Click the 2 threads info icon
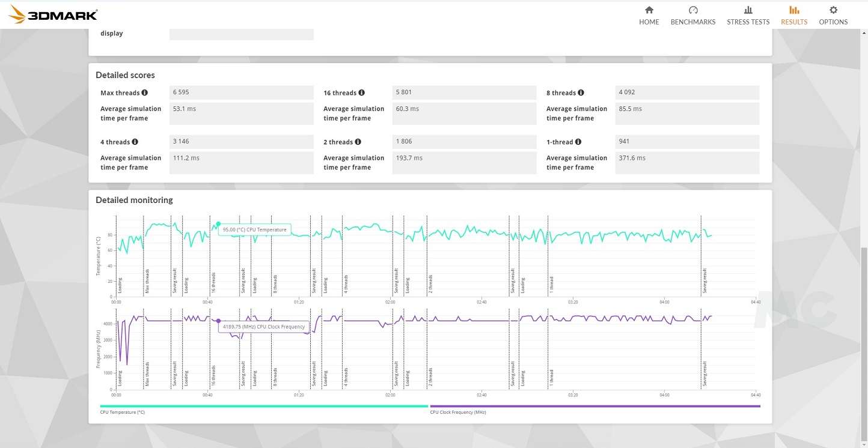 tap(358, 142)
